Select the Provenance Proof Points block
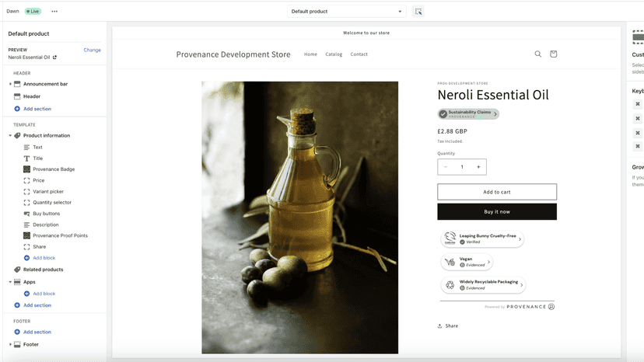The height and width of the screenshot is (362, 644). coord(61,235)
